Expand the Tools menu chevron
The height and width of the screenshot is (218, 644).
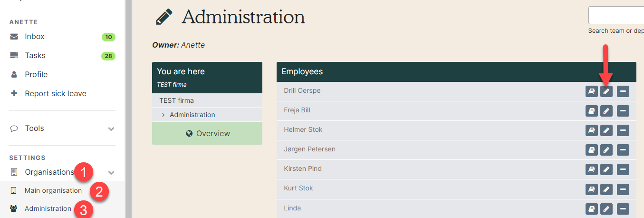[111, 129]
